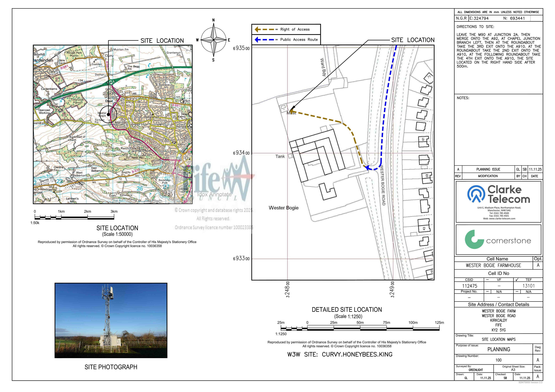This screenshot has height=392, width=555.
Task: Select the revision date 11.11.25 in the Planning Issue row
Action: point(535,170)
